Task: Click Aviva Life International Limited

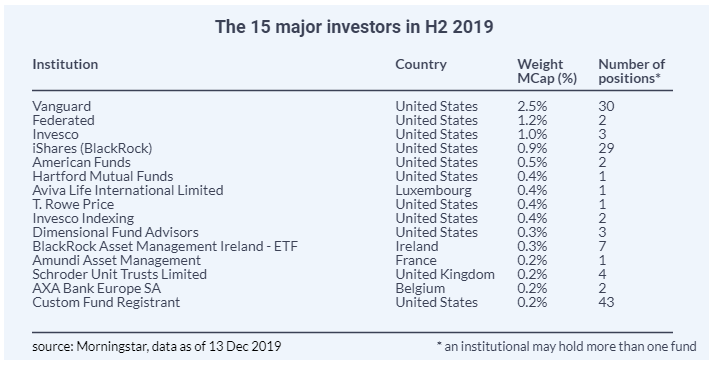Action: pyautogui.click(x=128, y=190)
